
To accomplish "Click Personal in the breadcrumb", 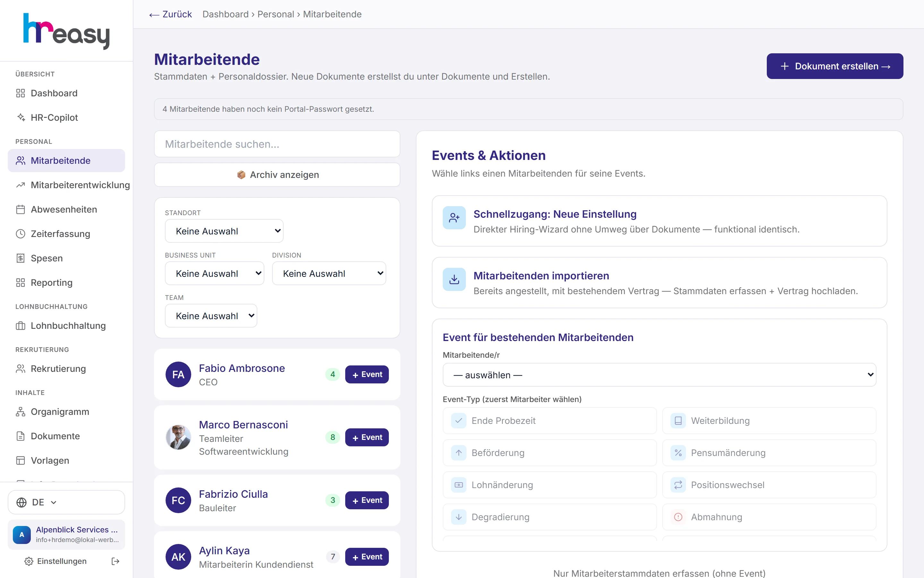I will click(x=276, y=14).
